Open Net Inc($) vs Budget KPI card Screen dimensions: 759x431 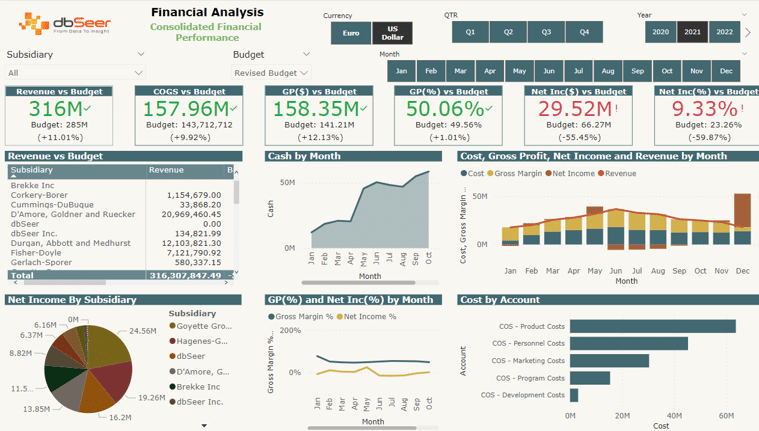pyautogui.click(x=578, y=116)
